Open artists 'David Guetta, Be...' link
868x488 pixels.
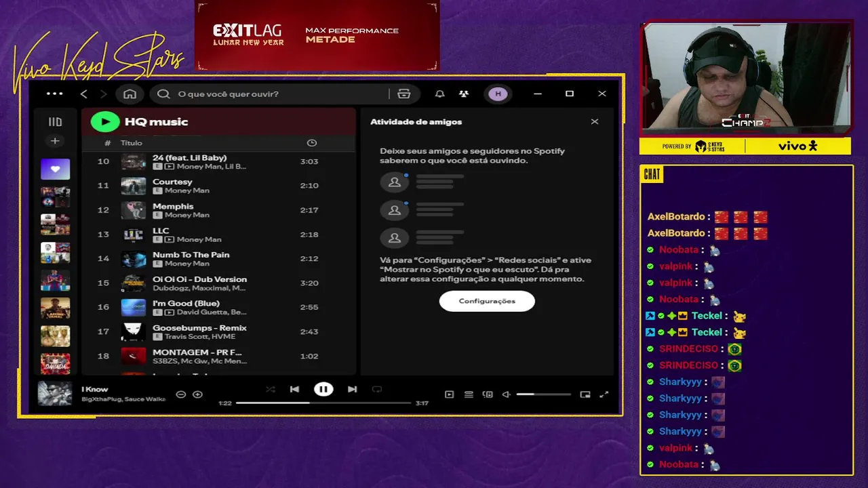(x=212, y=312)
